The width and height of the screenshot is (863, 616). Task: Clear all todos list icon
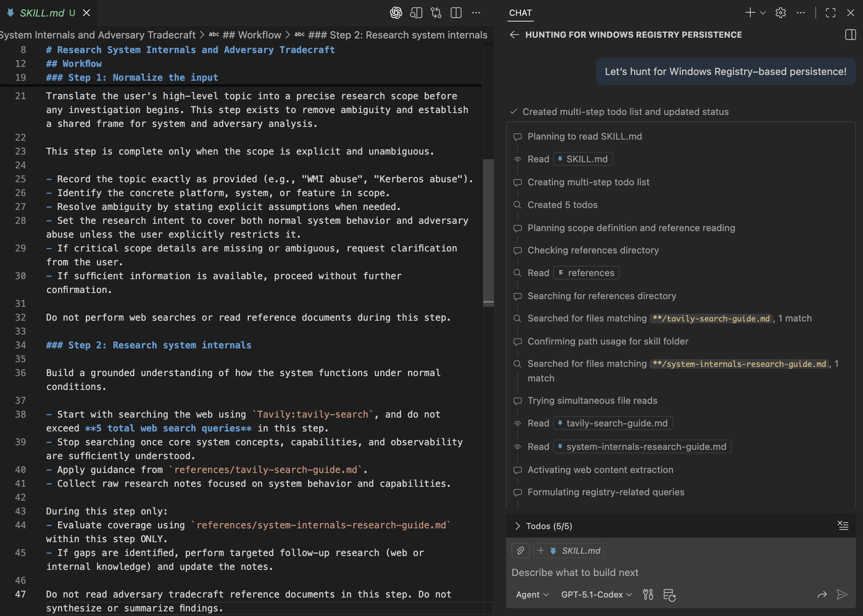843,526
